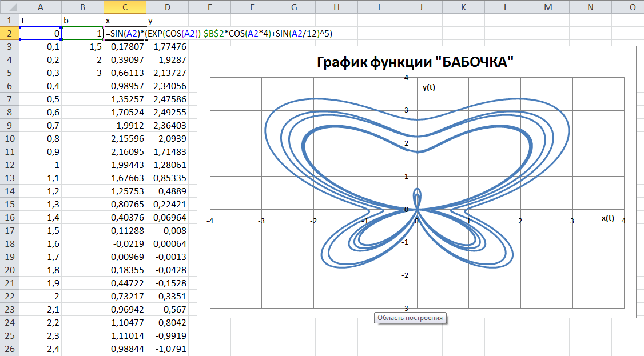644x356 pixels.
Task: Click header cell containing 't'
Action: 40,21
